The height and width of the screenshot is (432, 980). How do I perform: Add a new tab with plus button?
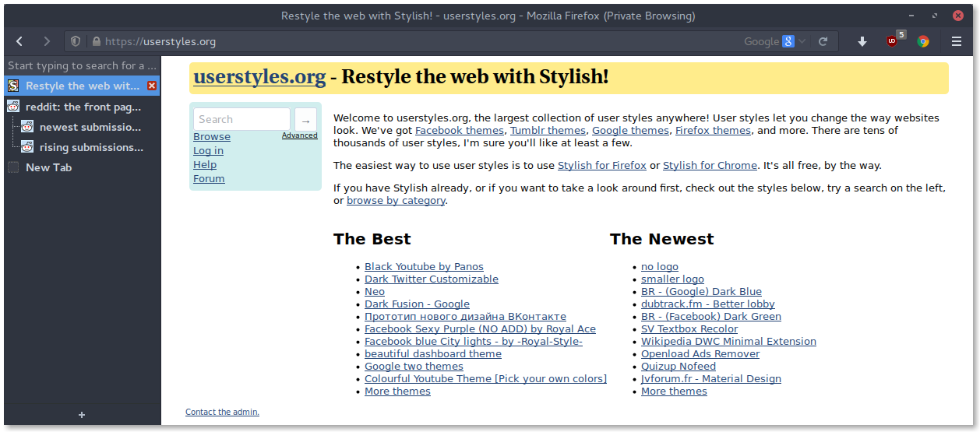pos(82,415)
